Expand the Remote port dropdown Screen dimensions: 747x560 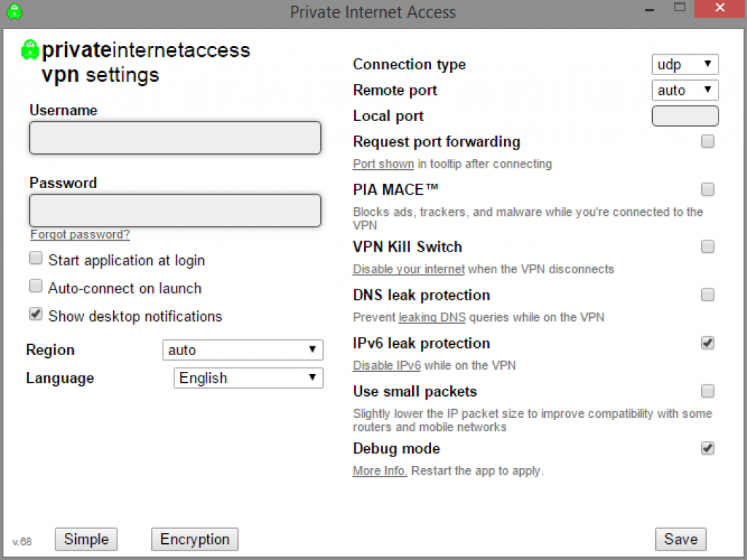click(684, 90)
